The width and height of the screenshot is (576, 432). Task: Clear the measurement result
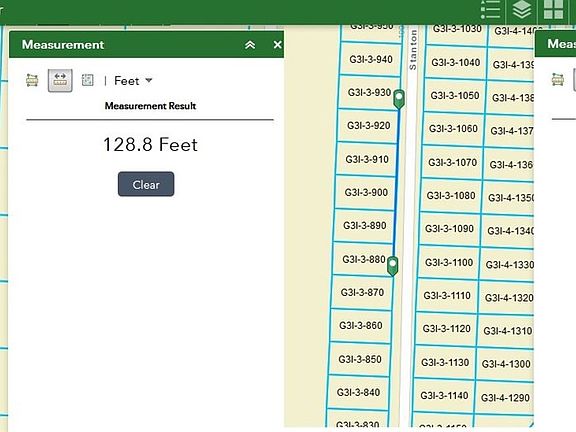(x=146, y=184)
